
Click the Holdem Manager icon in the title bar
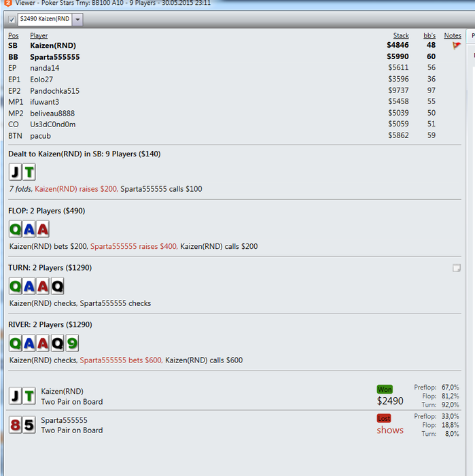(x=8, y=3)
